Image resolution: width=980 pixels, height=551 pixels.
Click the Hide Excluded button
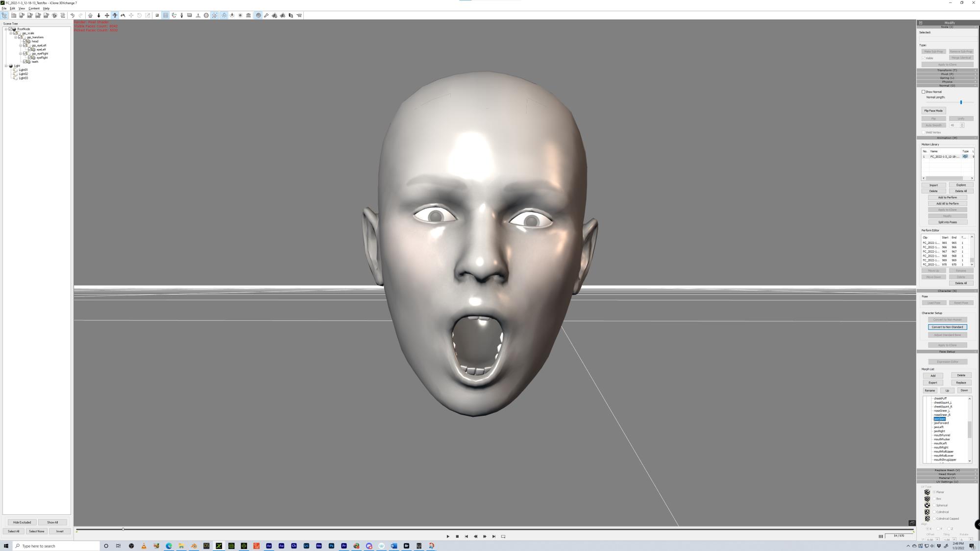(x=22, y=523)
